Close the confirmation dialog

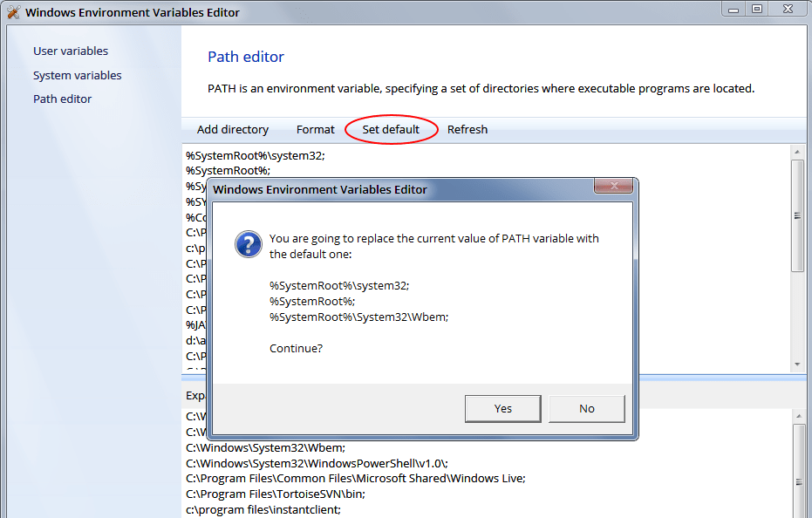tap(614, 186)
